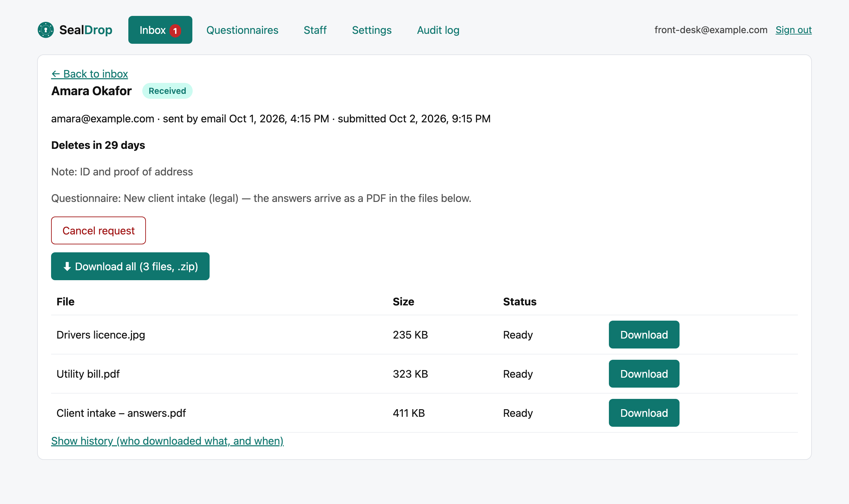The height and width of the screenshot is (504, 849).
Task: Select the SealDrop brand name text
Action: (86, 30)
